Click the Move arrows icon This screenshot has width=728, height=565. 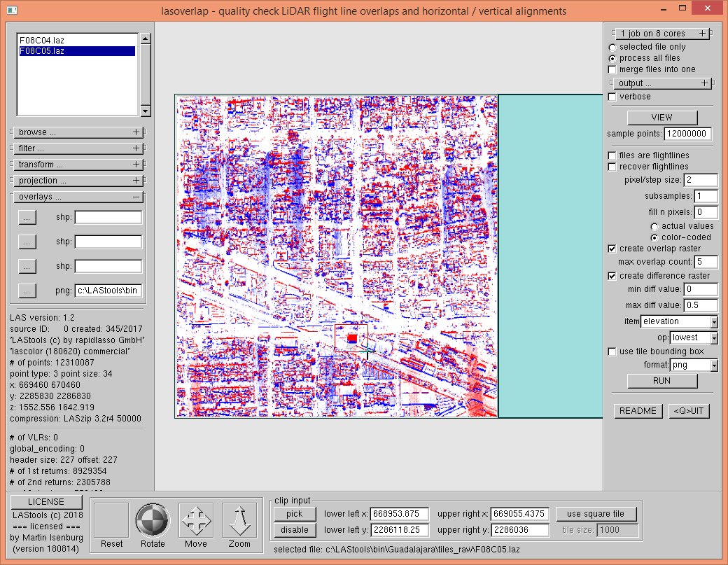(x=196, y=520)
